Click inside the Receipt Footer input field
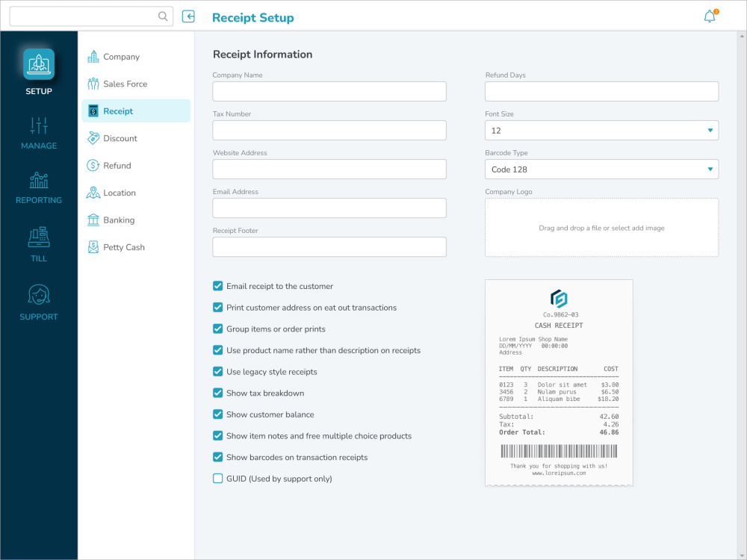The width and height of the screenshot is (747, 560). tap(329, 246)
